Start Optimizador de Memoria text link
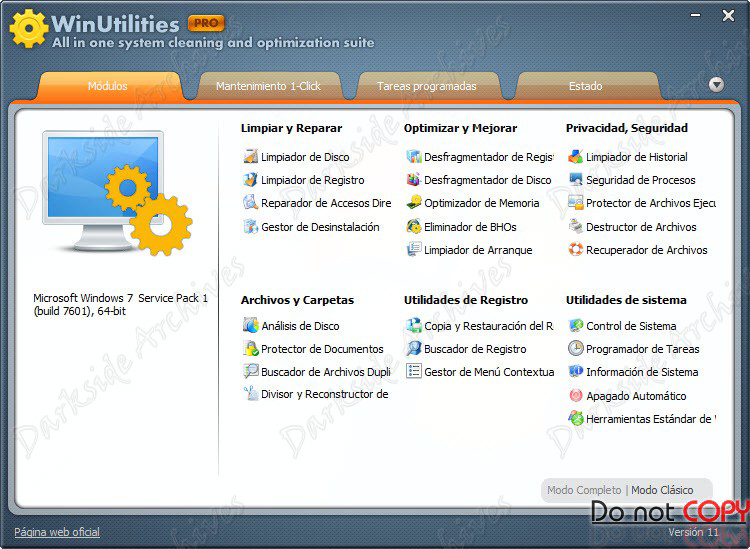 pyautogui.click(x=482, y=203)
